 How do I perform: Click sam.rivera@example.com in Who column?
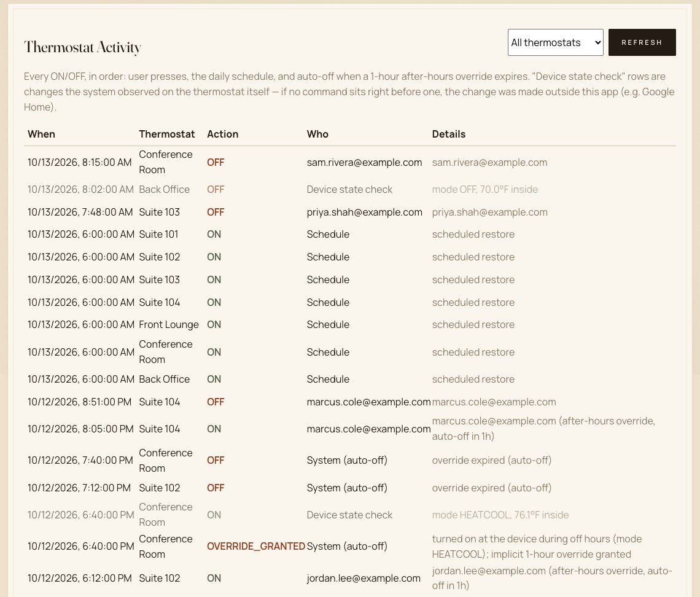(x=364, y=162)
